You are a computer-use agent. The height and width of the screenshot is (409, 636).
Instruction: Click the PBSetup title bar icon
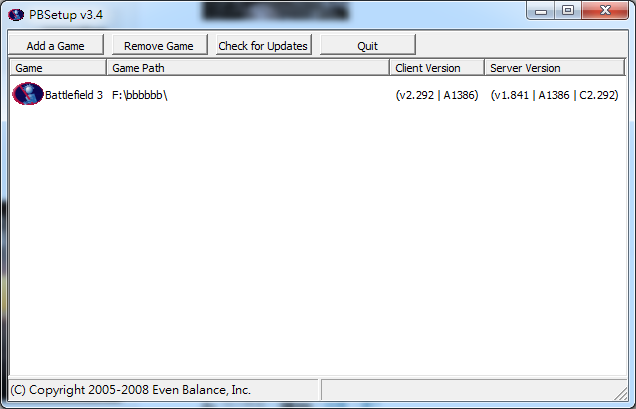16,15
